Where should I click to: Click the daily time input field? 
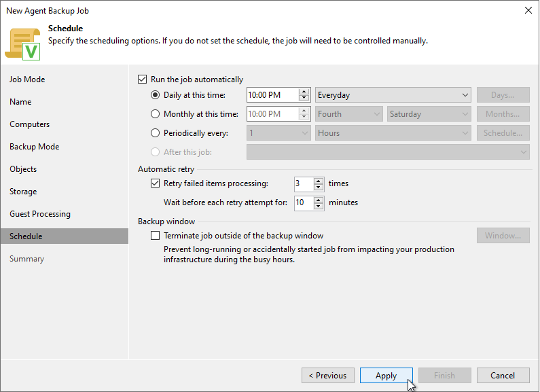[x=272, y=94]
